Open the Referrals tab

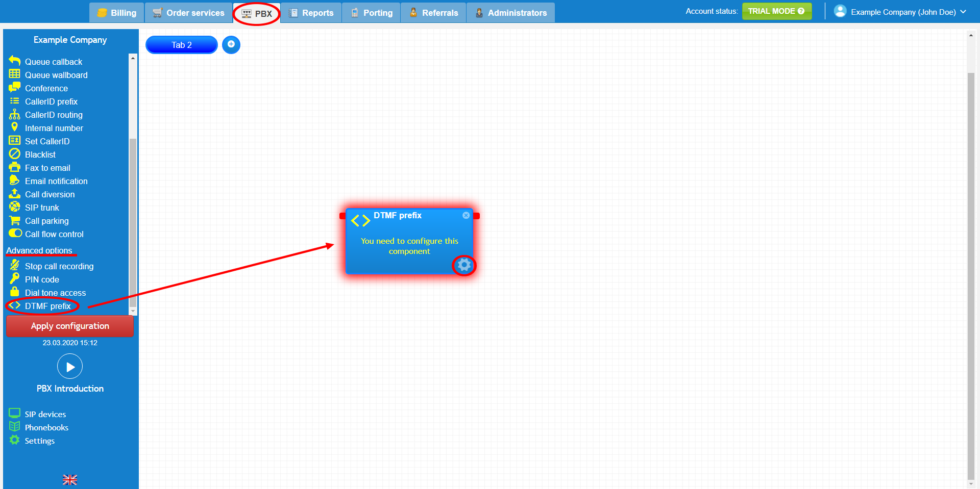tap(434, 13)
